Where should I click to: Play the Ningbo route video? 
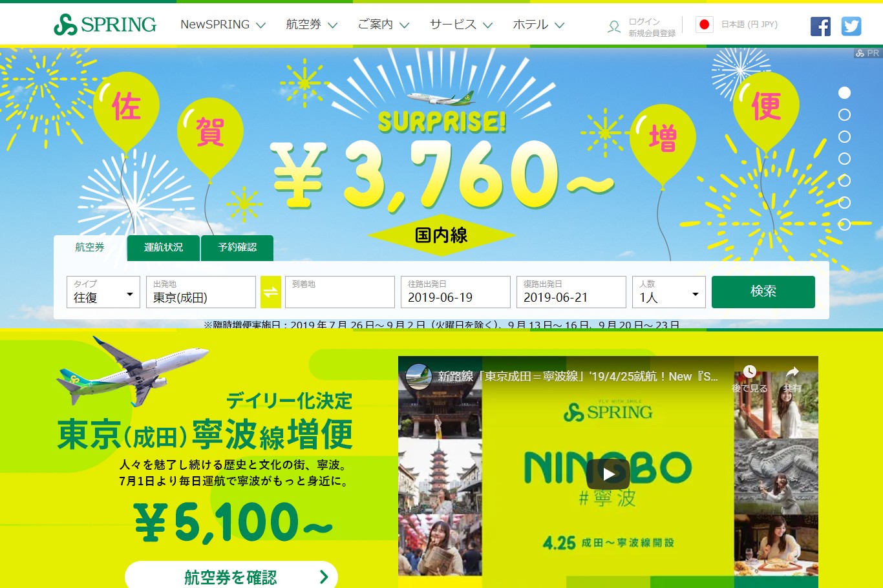point(608,474)
